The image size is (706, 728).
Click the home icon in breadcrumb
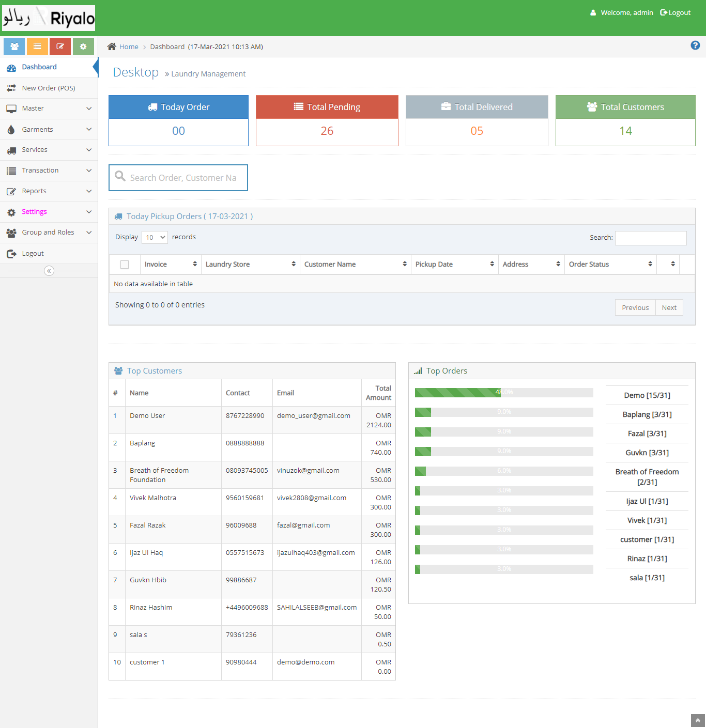tap(112, 47)
